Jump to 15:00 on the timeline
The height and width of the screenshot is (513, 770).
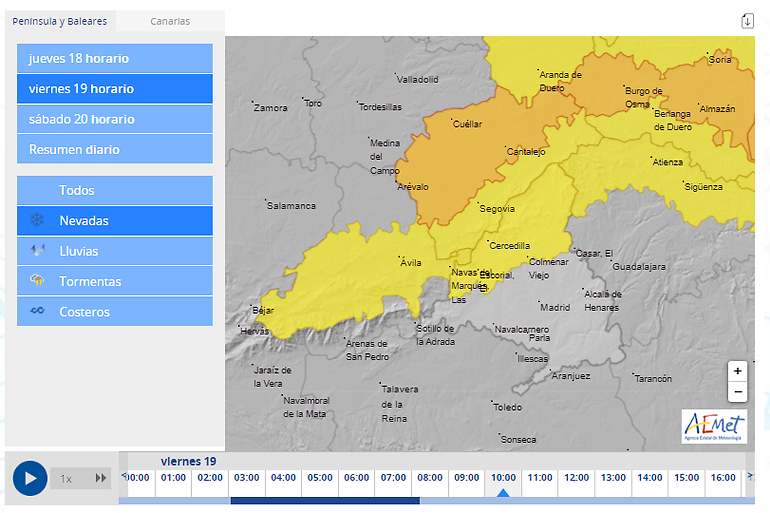point(687,478)
